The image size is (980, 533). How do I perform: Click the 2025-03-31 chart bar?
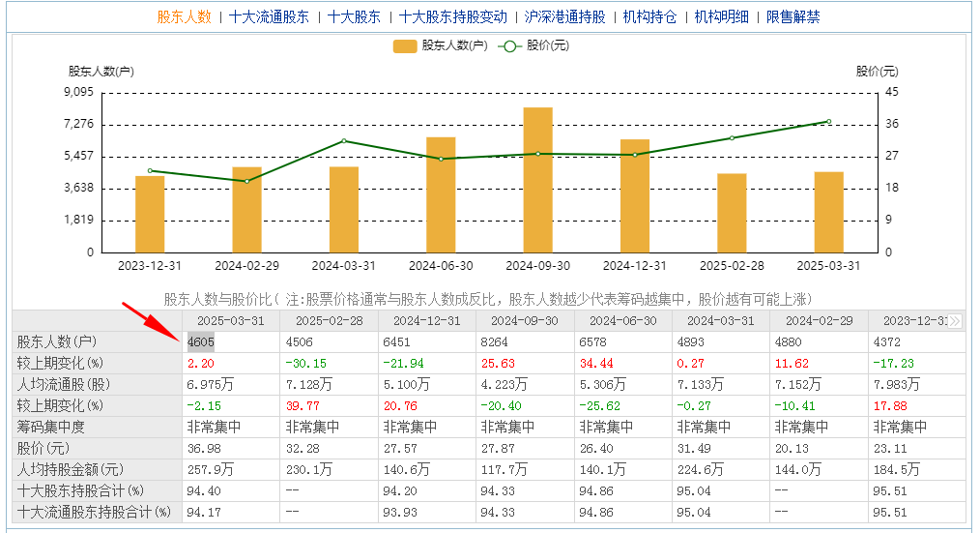(x=829, y=212)
